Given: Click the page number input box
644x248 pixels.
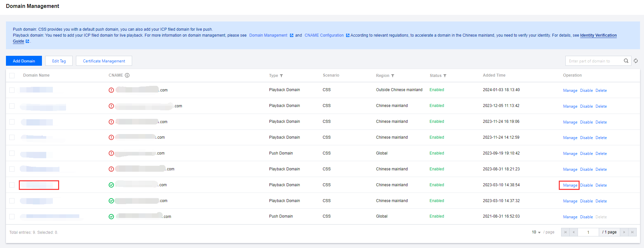Looking at the screenshot, I should (588, 232).
